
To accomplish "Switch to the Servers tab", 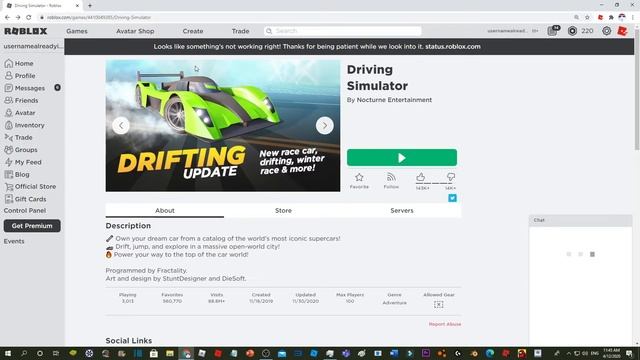I will [x=402, y=211].
